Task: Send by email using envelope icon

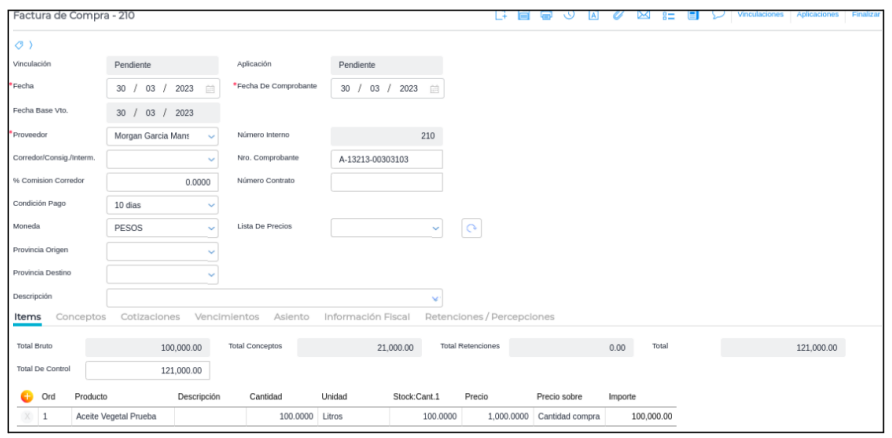Action: [643, 15]
